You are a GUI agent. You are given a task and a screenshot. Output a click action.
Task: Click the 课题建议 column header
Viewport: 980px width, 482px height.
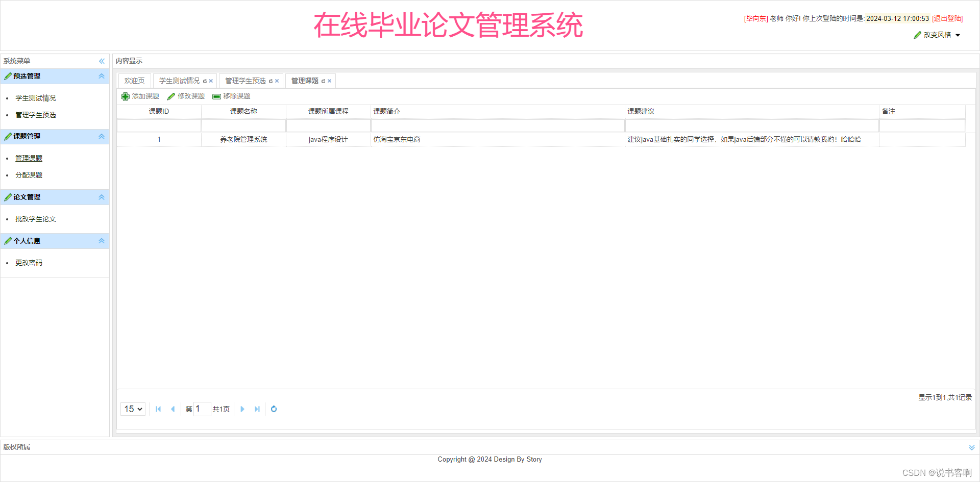[752, 111]
